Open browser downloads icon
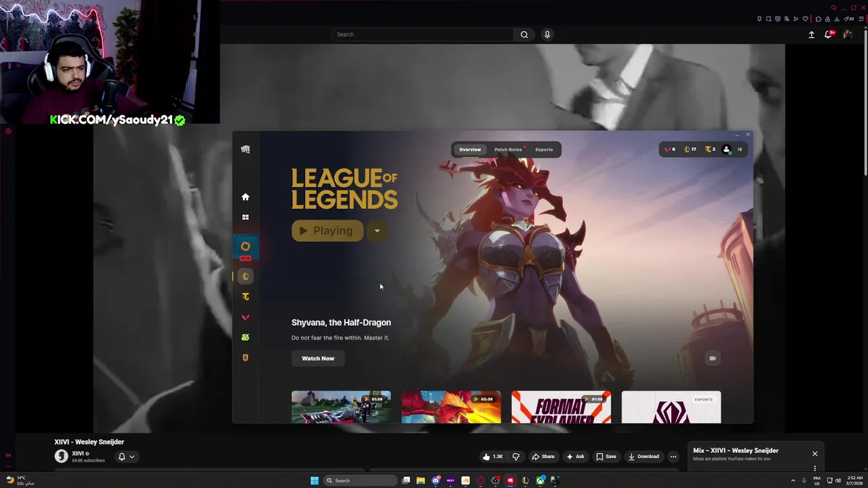This screenshot has width=868, height=488. (837, 19)
